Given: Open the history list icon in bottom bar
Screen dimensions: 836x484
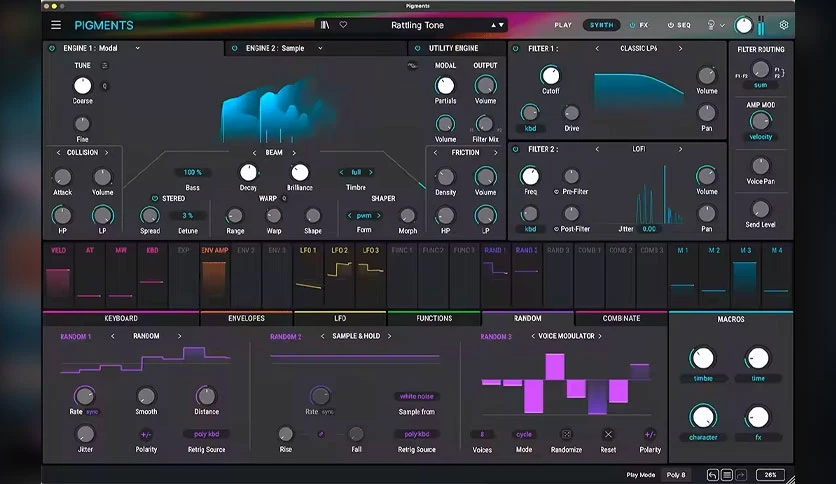Looking at the screenshot, I should (x=727, y=475).
